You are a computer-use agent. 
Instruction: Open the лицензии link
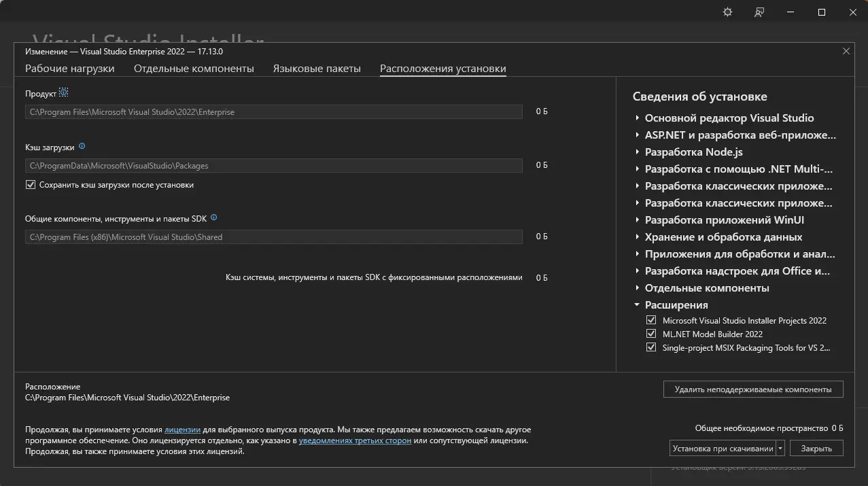coord(182,430)
